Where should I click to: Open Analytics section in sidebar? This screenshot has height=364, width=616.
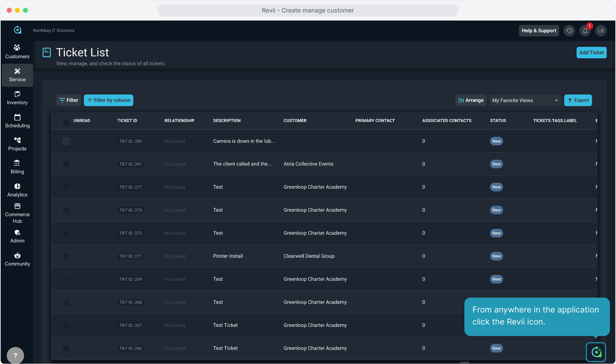tap(17, 190)
